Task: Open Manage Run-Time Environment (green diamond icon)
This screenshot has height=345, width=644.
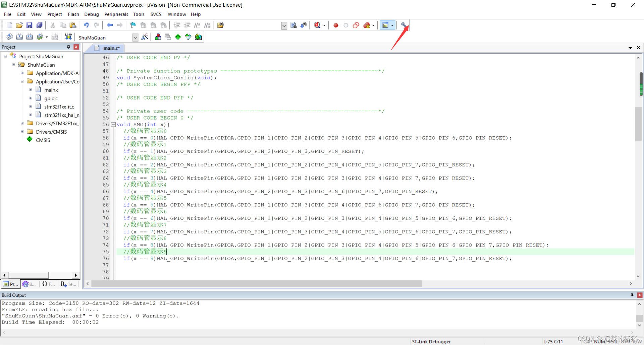Action: tap(178, 37)
